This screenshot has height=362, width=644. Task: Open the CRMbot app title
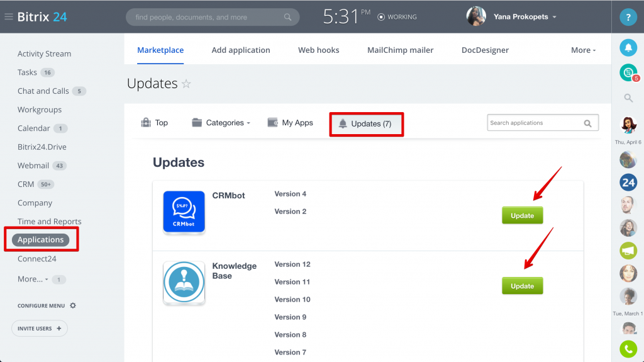[x=228, y=196]
